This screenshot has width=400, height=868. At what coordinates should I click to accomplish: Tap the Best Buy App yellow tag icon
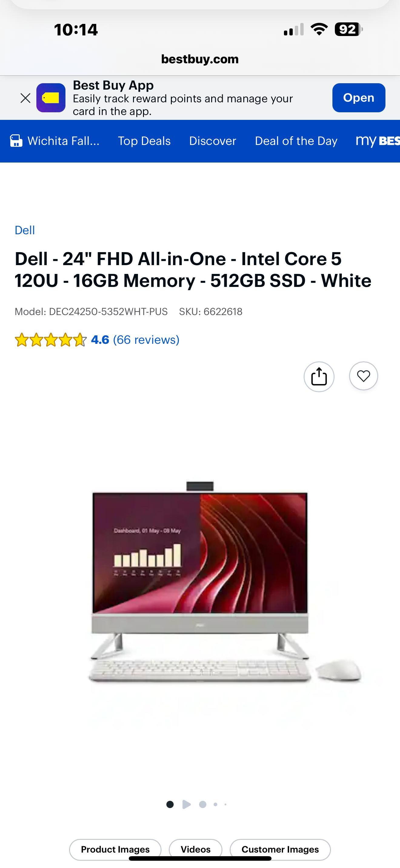click(51, 98)
